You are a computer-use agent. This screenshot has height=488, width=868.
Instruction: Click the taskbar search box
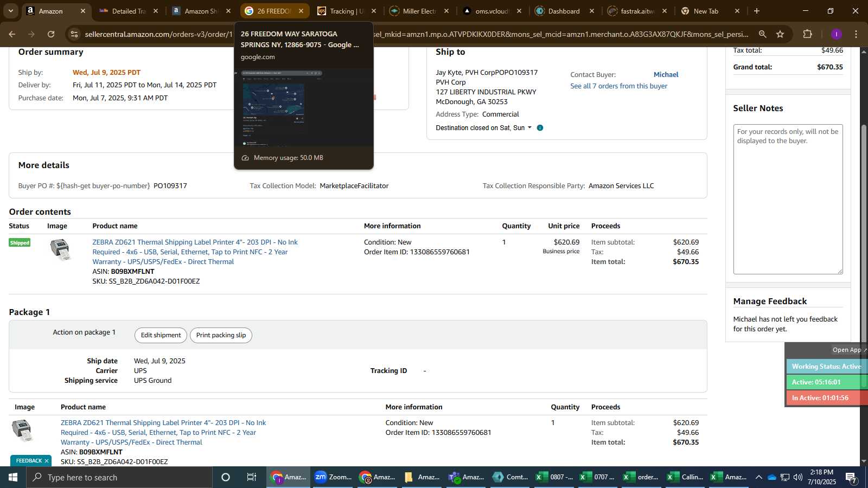(119, 477)
